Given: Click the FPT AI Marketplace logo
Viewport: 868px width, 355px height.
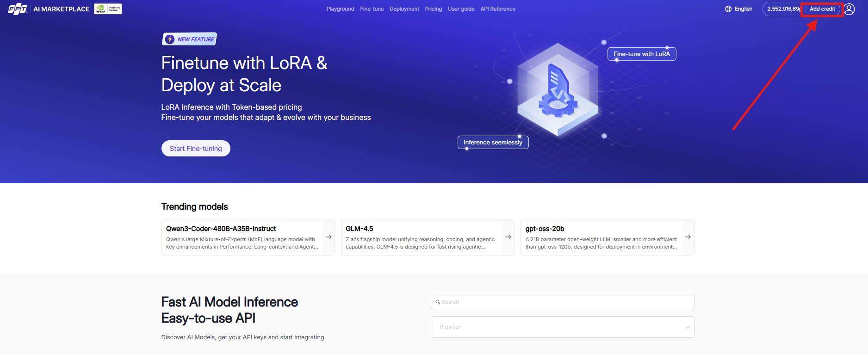Looking at the screenshot, I should click(x=49, y=9).
